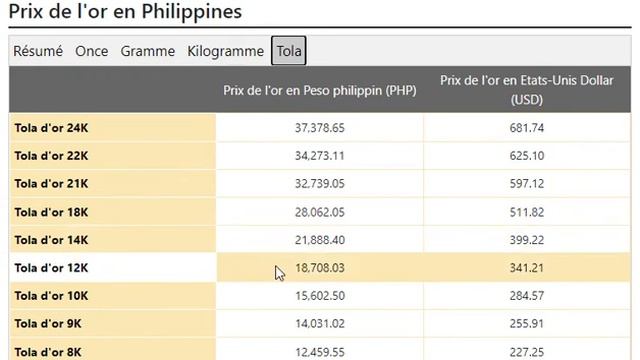Select the 'Tola d'or 22K' row label
This screenshot has height=360, width=640.
tap(51, 156)
